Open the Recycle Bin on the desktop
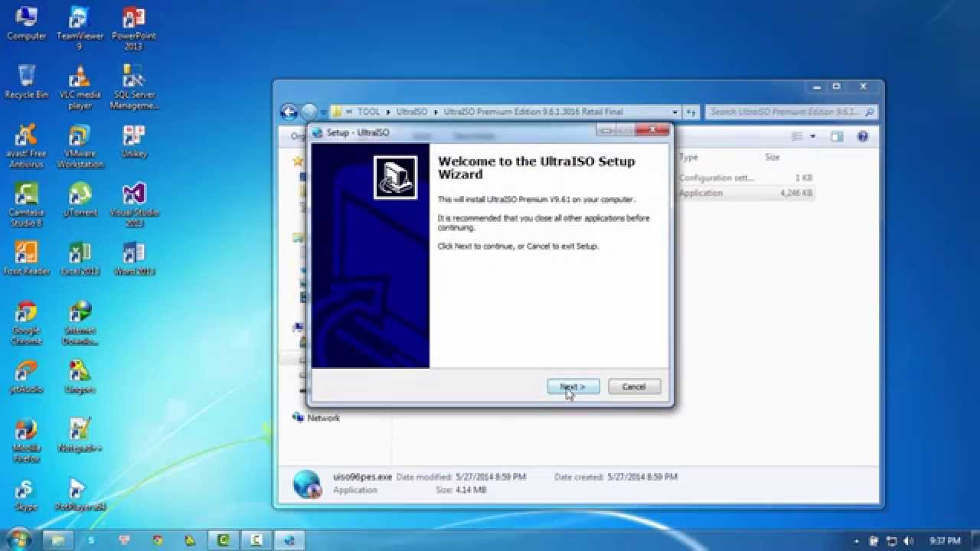This screenshot has height=551, width=980. pos(26,81)
